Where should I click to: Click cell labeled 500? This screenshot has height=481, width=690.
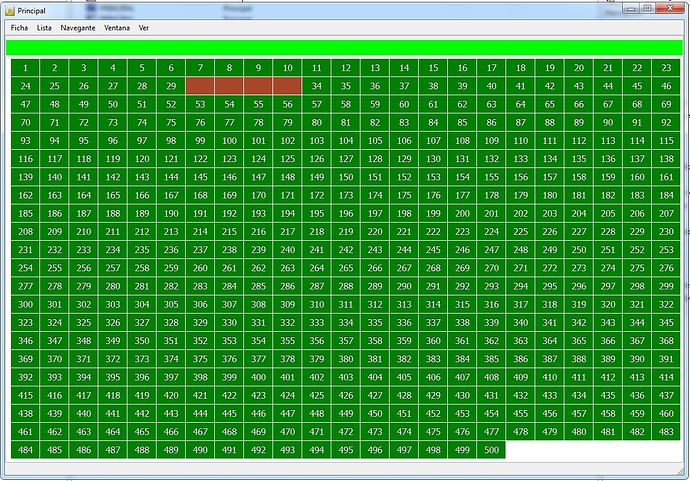point(491,450)
